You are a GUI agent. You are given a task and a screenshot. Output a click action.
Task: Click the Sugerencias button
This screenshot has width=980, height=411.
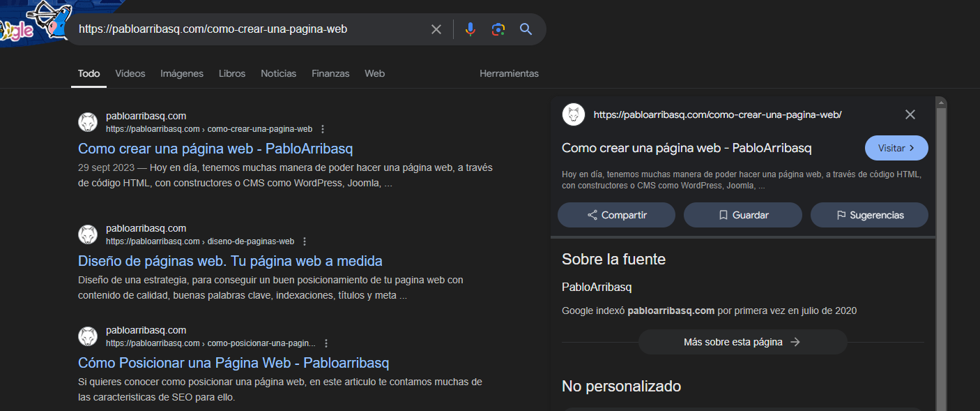click(x=869, y=215)
